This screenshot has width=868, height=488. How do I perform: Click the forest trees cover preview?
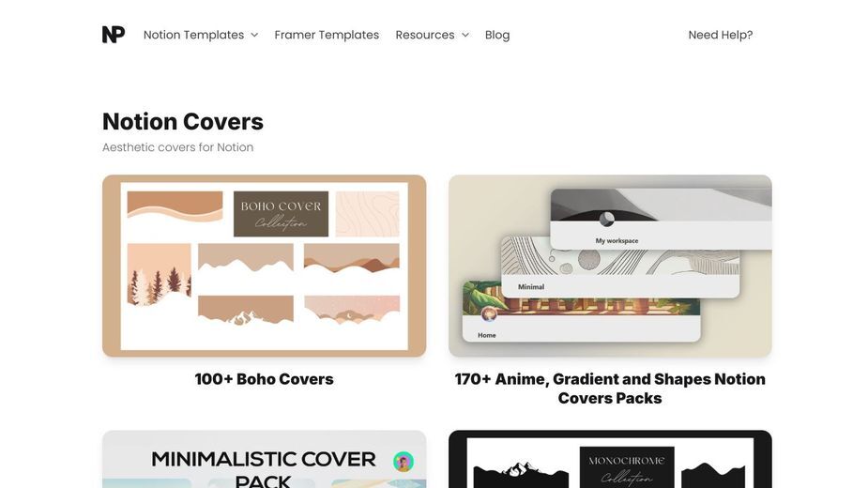tap(160, 275)
